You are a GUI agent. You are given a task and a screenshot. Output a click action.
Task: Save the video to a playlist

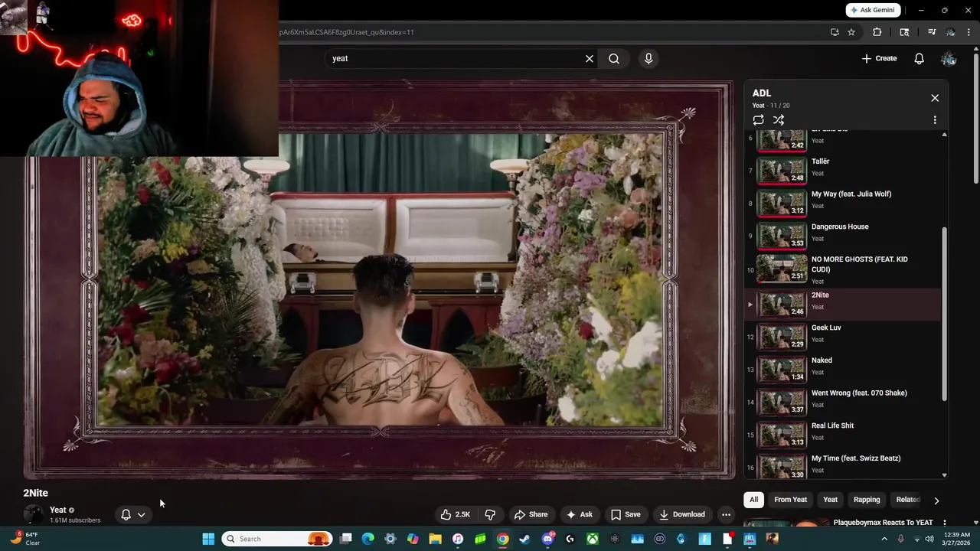626,514
